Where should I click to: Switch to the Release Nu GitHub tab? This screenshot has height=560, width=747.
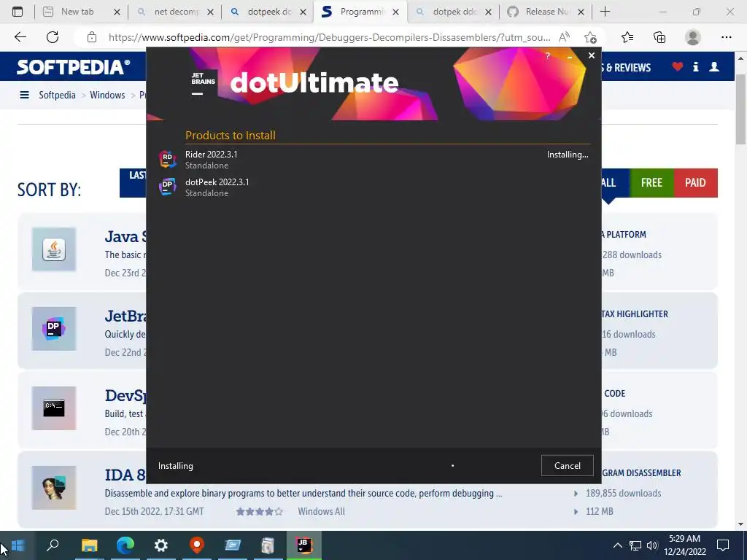pos(546,12)
